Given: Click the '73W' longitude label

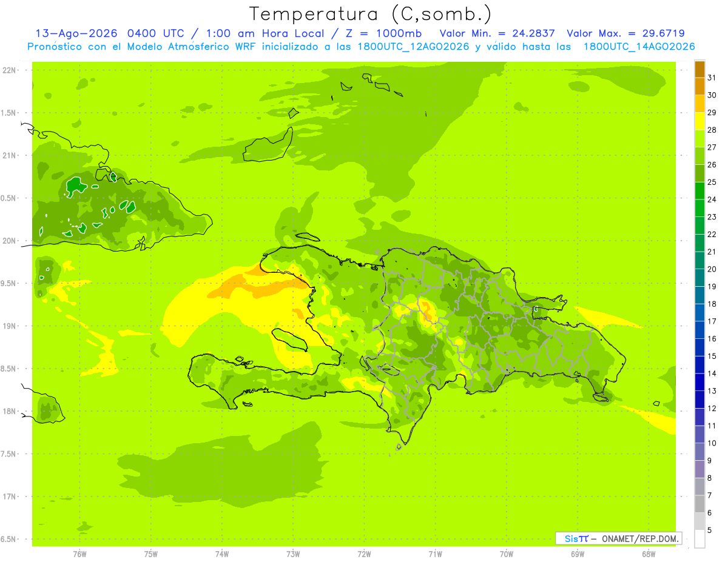Looking at the screenshot, I should (293, 554).
